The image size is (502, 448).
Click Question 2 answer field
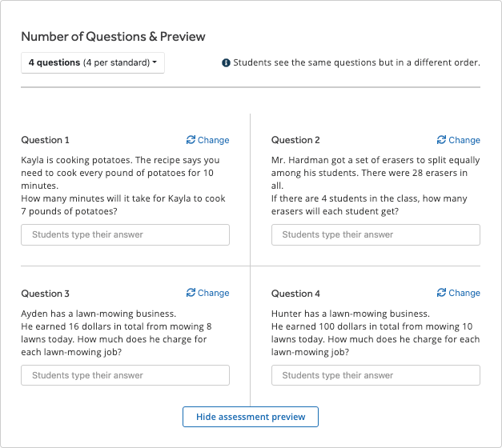375,234
